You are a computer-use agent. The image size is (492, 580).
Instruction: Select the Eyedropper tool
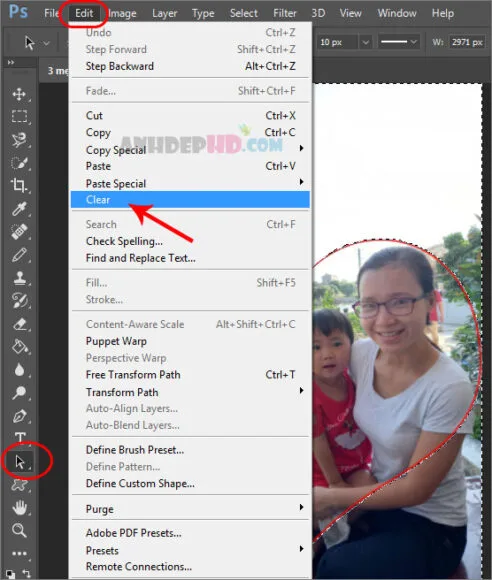(x=19, y=209)
